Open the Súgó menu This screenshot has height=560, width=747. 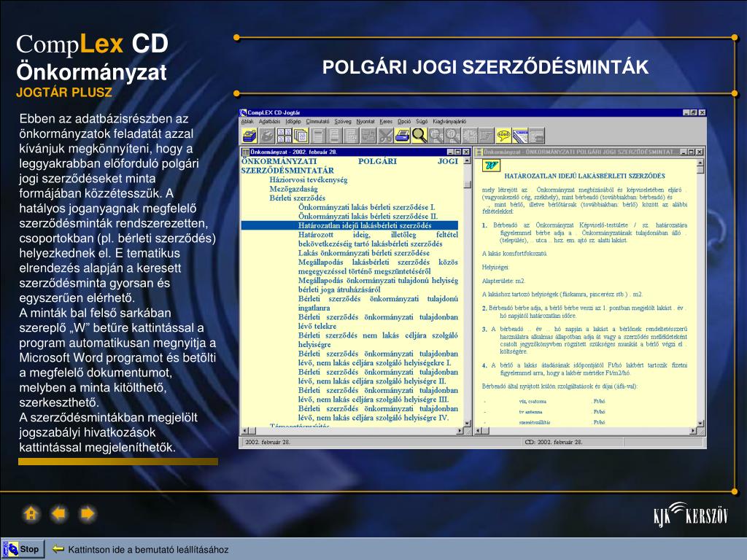click(422, 122)
